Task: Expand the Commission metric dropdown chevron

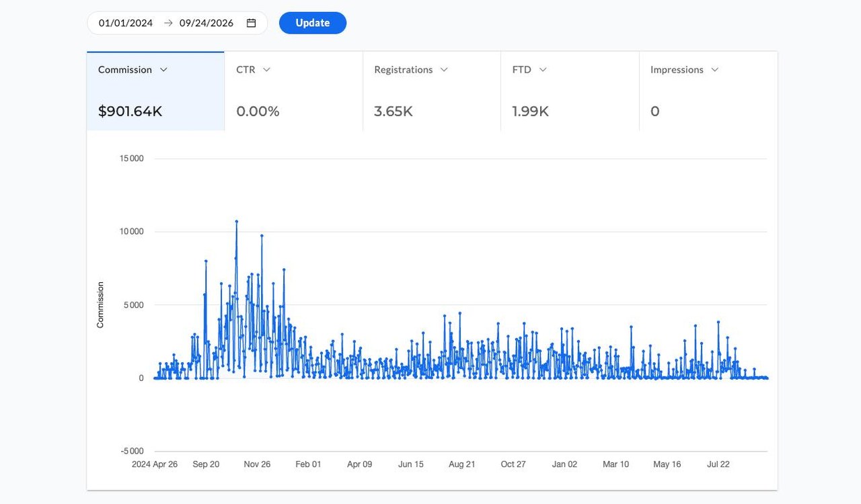Action: (163, 70)
